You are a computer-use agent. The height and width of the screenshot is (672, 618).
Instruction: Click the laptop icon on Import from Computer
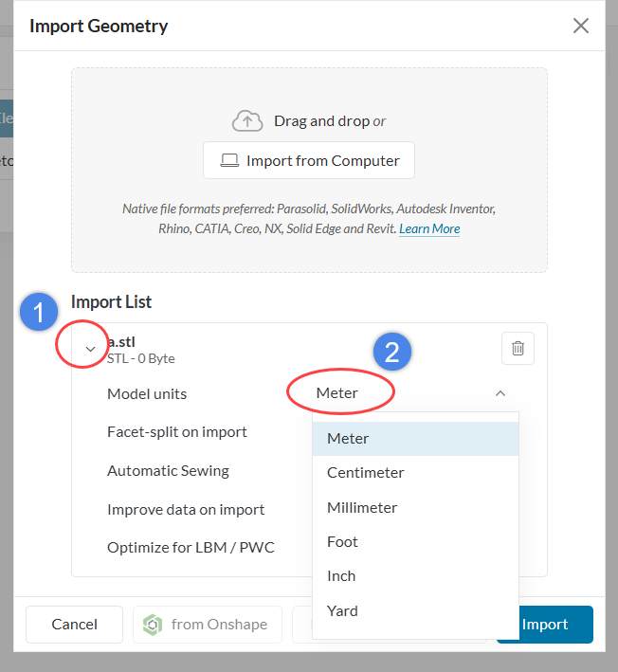point(229,161)
